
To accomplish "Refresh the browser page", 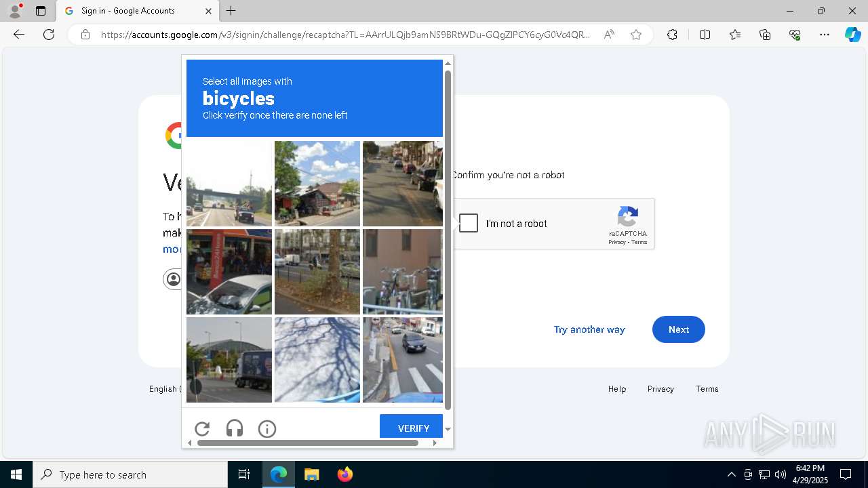I will coord(49,35).
